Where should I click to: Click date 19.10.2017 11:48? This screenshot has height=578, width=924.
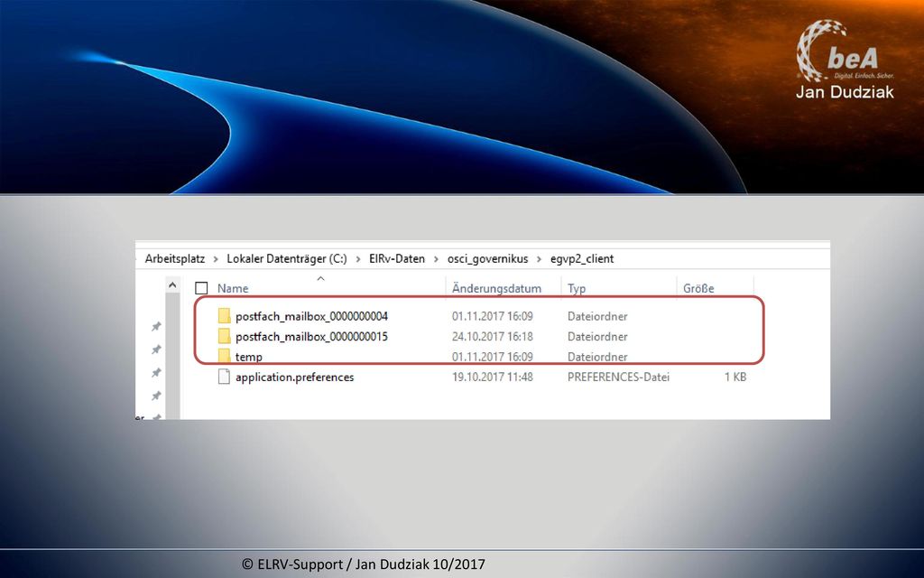493,377
